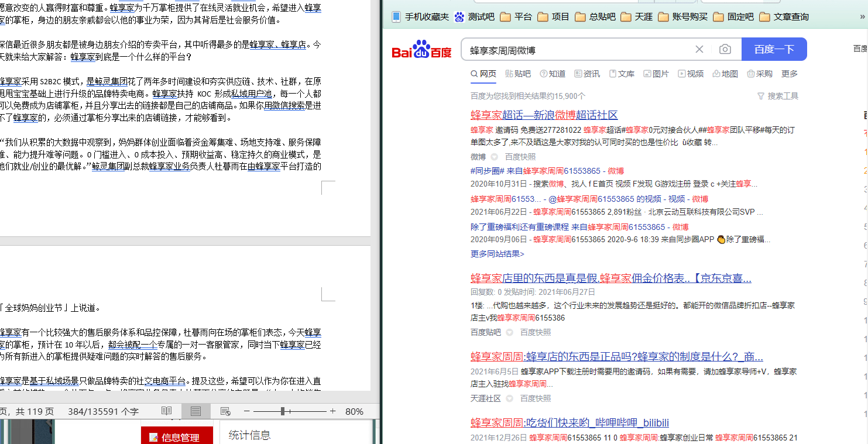The width and height of the screenshot is (868, 444).
Task: Open the 项目 bookmark folder
Action: point(554,16)
